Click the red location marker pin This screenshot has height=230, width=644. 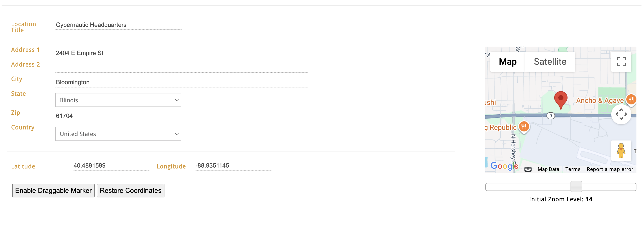click(560, 99)
